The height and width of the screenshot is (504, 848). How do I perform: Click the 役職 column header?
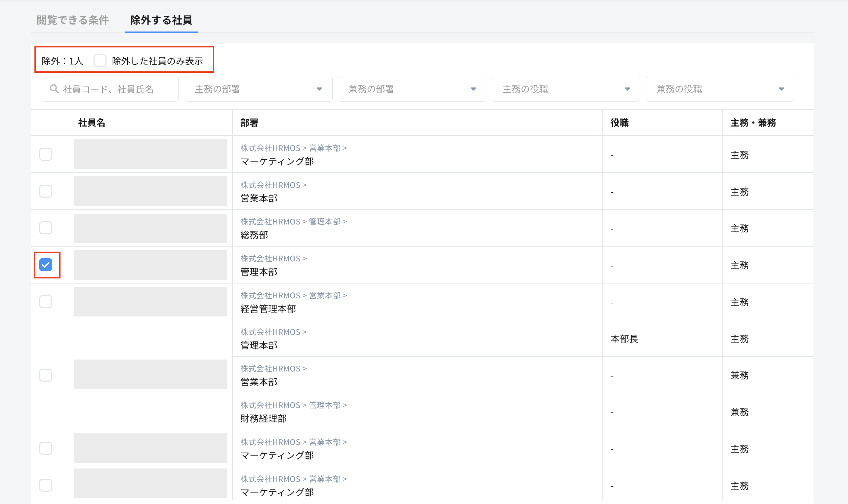620,123
